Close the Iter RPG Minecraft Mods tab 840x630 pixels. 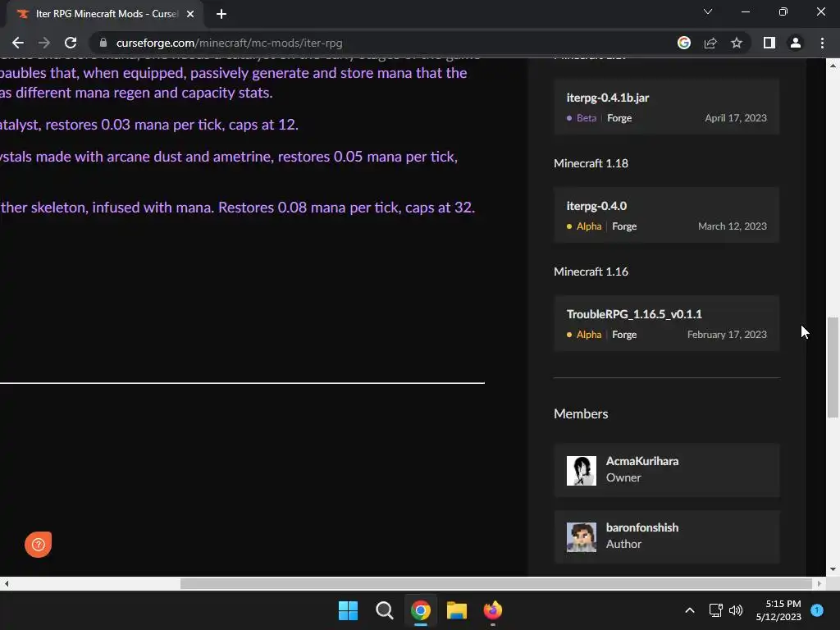190,14
